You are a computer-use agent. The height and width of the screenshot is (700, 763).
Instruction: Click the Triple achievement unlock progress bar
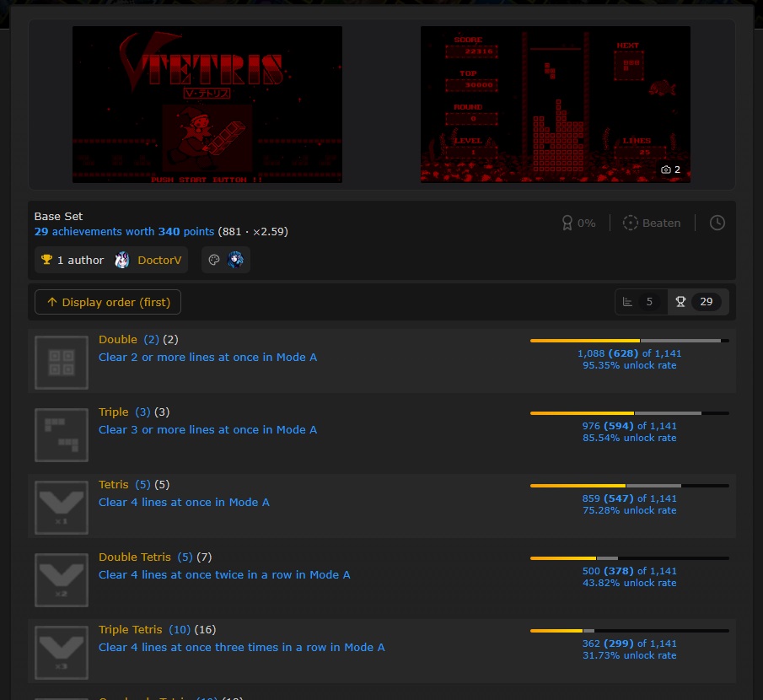pos(630,413)
